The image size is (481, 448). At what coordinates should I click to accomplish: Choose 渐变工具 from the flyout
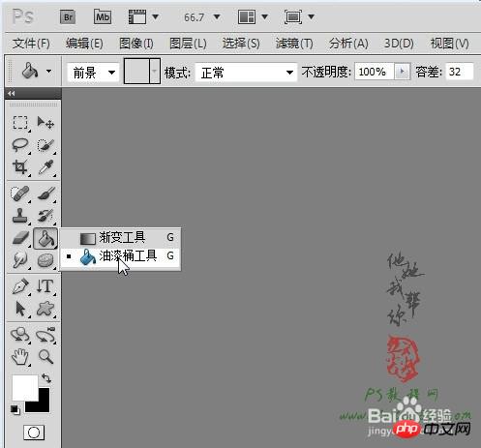coord(120,238)
